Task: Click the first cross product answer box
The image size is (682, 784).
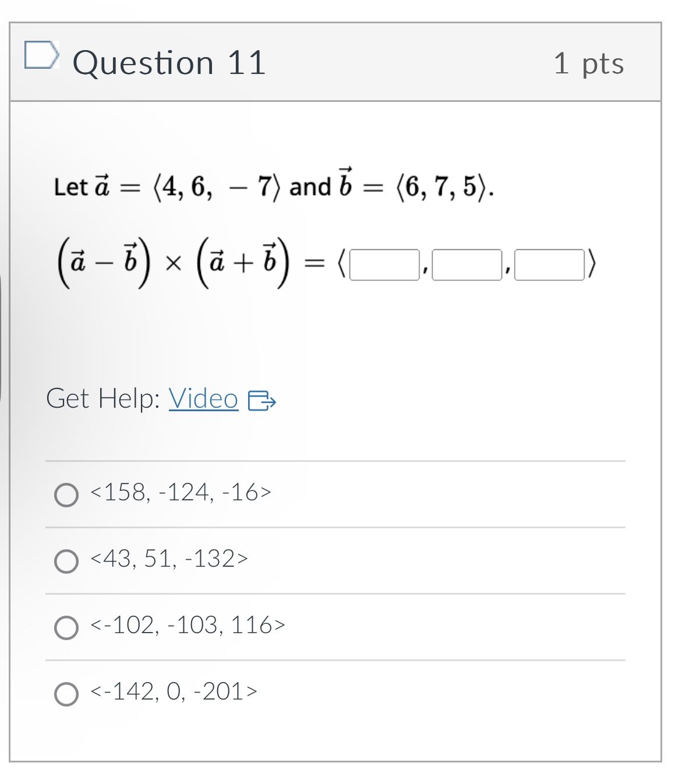Action: tap(384, 266)
